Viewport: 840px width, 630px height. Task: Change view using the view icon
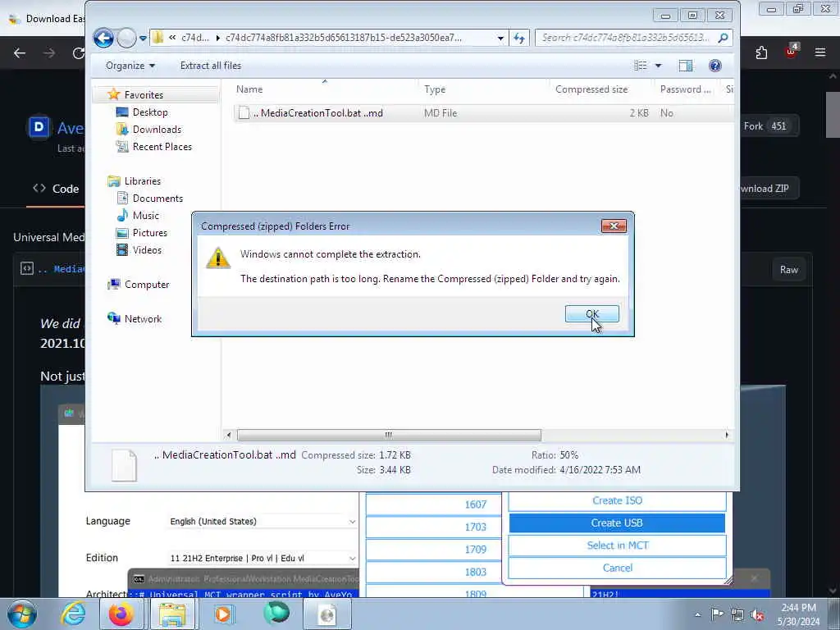640,66
